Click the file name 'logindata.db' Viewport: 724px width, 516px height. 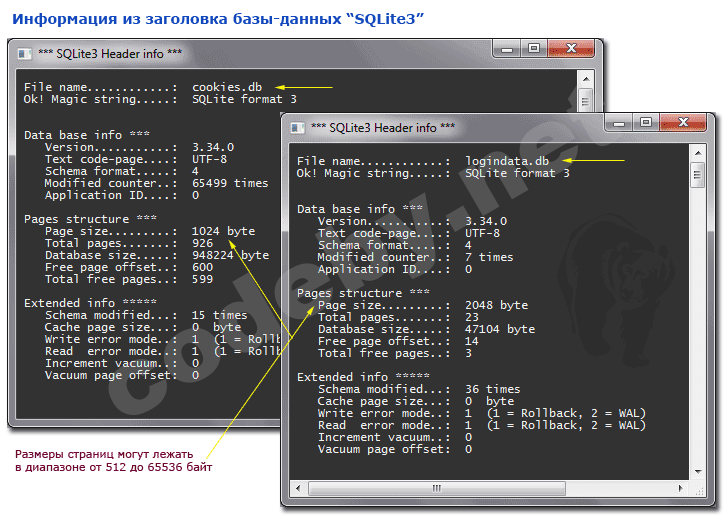(507, 161)
